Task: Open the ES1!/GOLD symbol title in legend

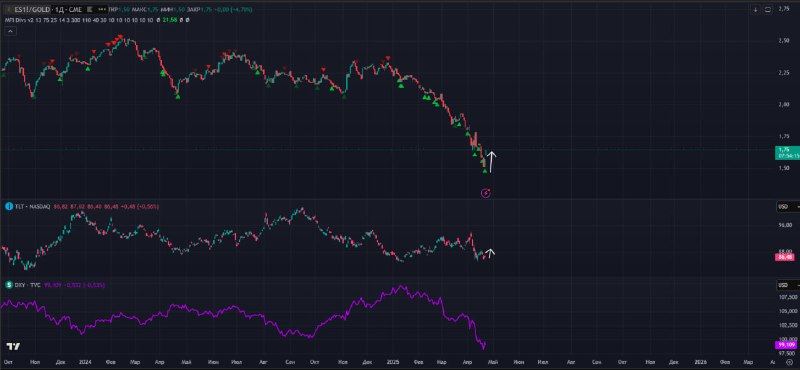Action: 33,10
